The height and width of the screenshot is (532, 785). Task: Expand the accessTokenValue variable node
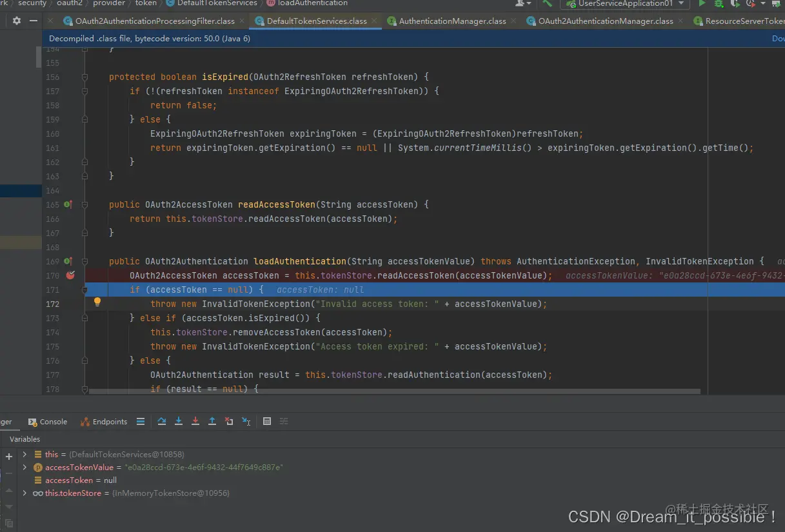tap(25, 467)
